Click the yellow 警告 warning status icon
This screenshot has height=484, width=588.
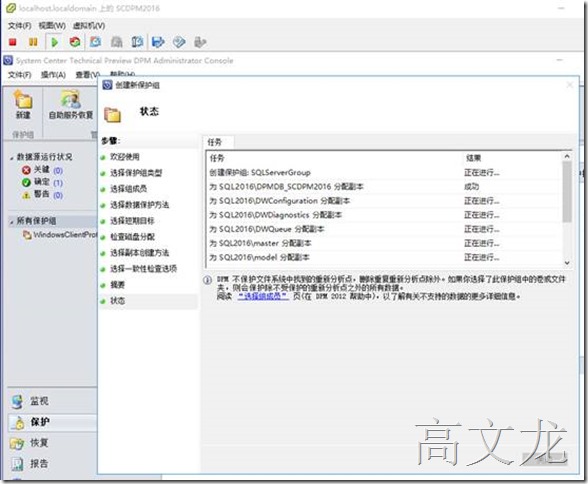click(x=26, y=195)
